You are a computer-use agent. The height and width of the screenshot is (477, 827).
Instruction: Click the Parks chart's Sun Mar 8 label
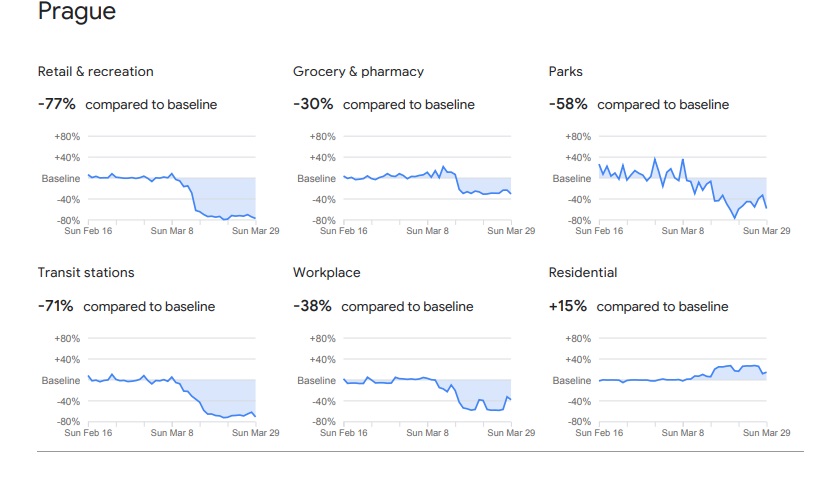pos(683,231)
